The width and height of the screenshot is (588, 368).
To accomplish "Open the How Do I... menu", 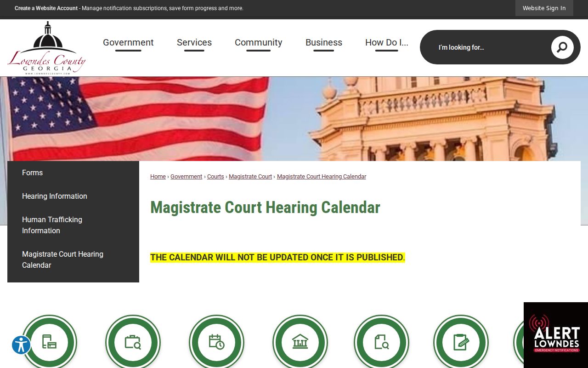I will click(x=387, y=43).
